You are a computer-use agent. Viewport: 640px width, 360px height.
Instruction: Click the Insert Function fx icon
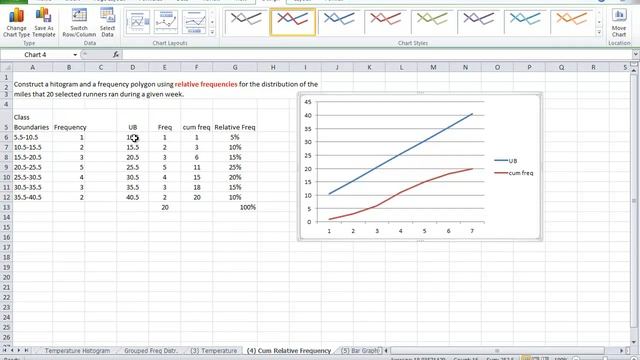pos(116,54)
